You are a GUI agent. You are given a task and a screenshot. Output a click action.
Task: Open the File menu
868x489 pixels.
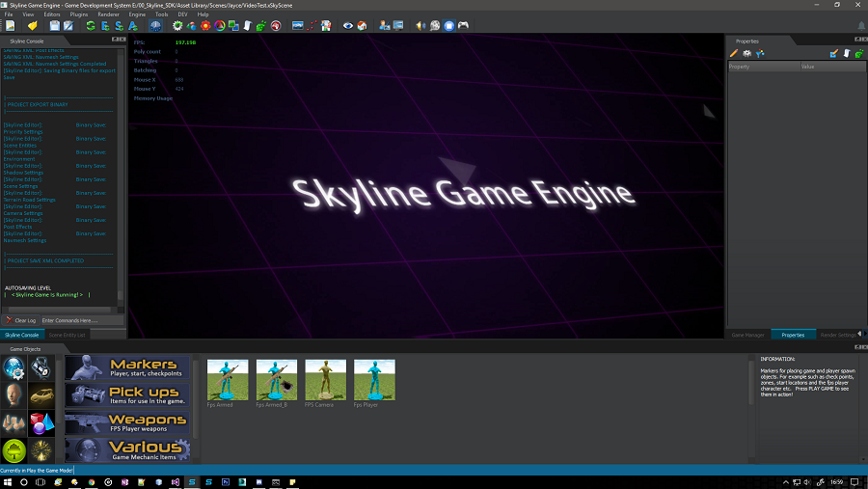(9, 14)
